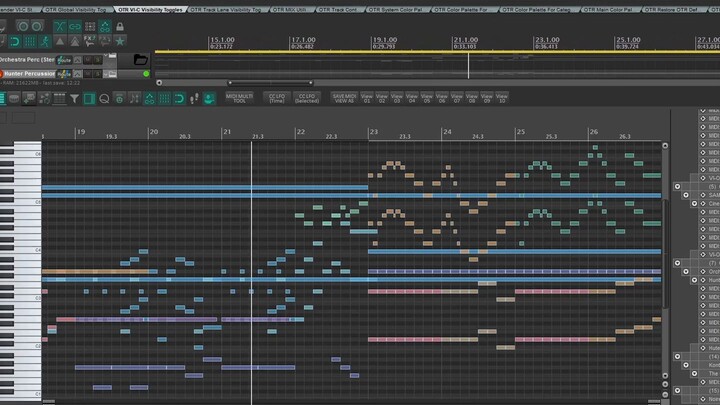Click the drum icon in the MIDI toolbar
The height and width of the screenshot is (405, 720).
(14, 98)
